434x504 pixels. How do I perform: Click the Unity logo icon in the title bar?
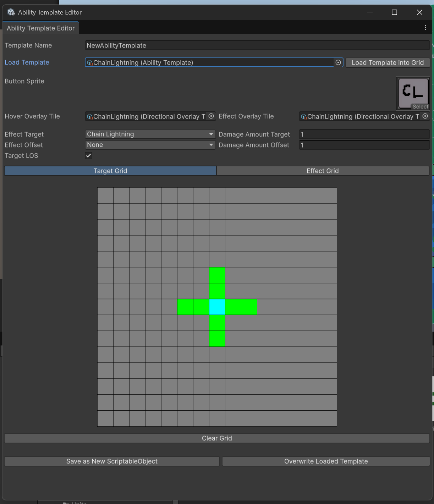11,12
